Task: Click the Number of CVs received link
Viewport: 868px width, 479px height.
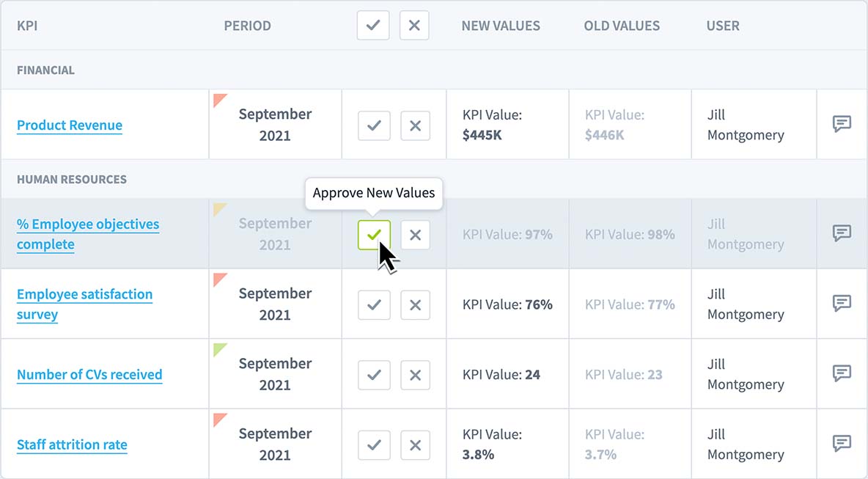Action: click(89, 375)
